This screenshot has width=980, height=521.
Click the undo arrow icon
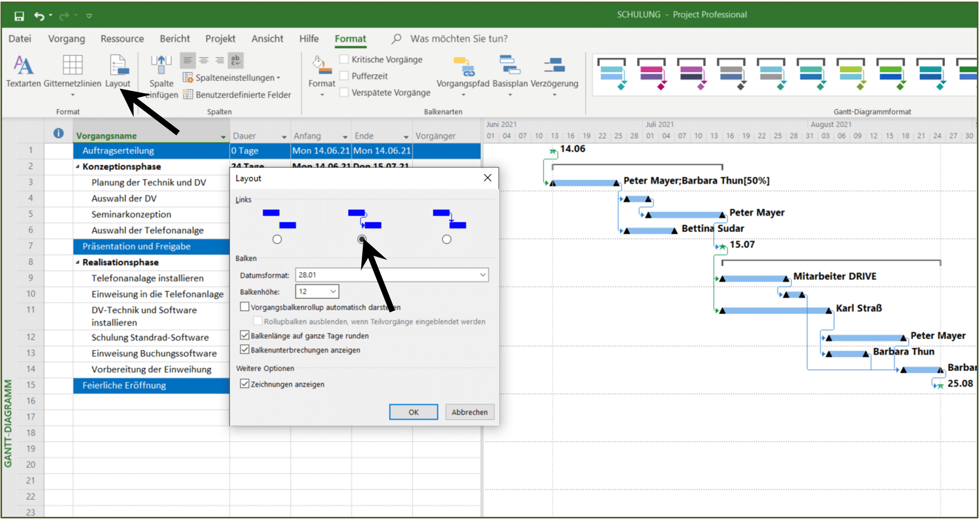39,16
